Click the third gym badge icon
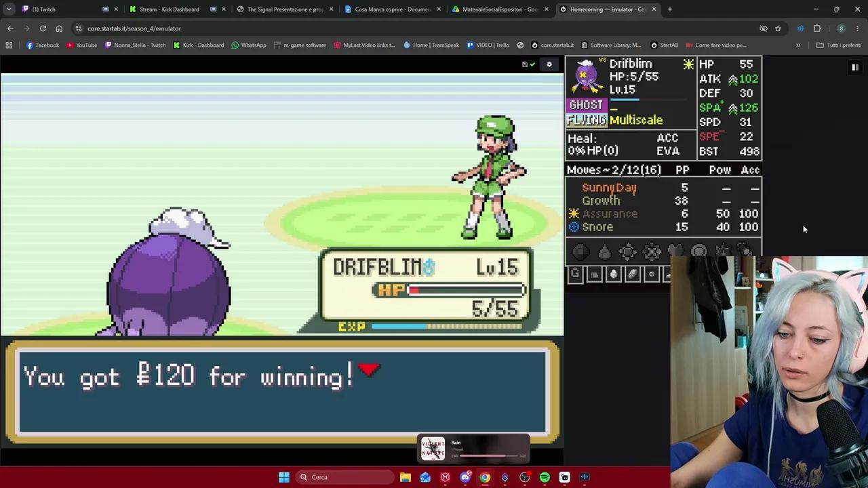Screen dimensions: 868x488 coord(628,252)
